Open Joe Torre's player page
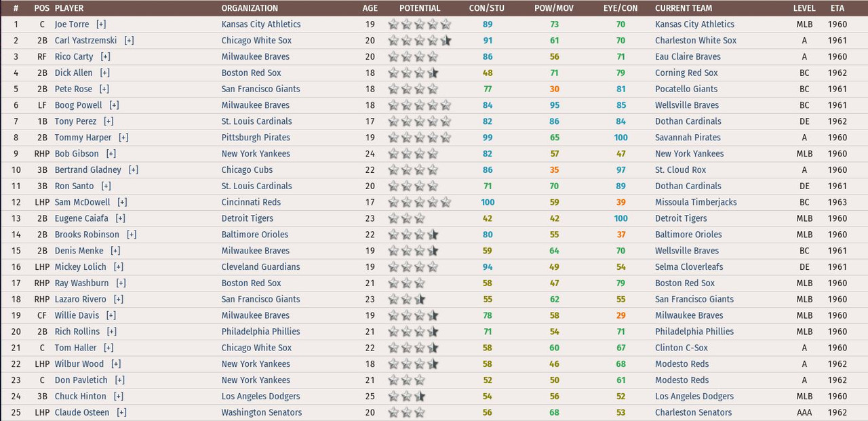This screenshot has height=421, width=868. [72, 24]
